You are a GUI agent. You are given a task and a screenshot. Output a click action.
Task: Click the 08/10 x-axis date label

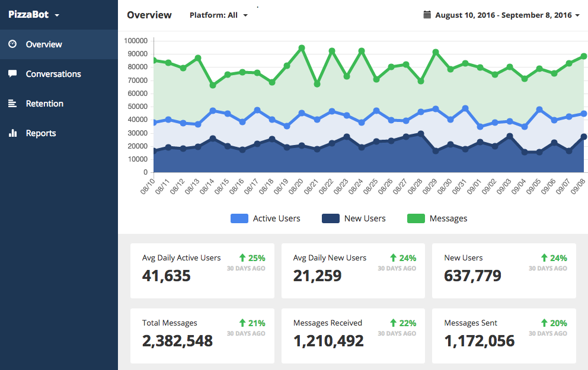click(148, 186)
